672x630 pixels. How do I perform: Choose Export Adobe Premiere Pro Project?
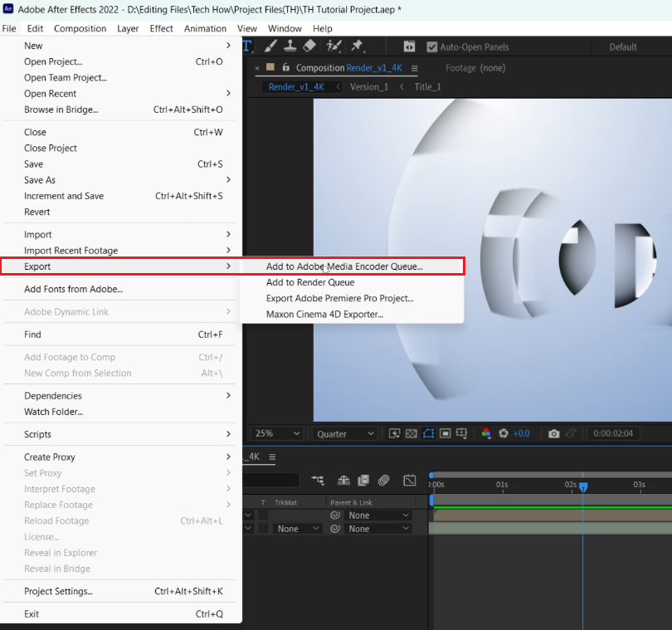click(x=352, y=298)
